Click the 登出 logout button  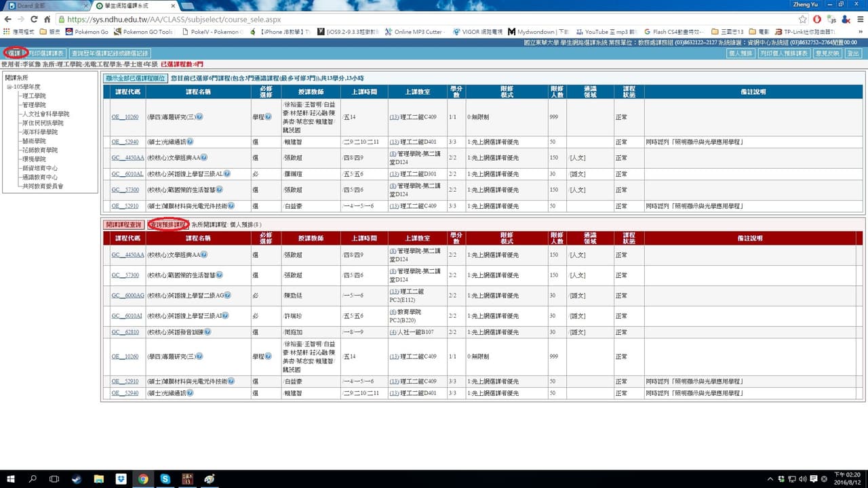pyautogui.click(x=853, y=53)
